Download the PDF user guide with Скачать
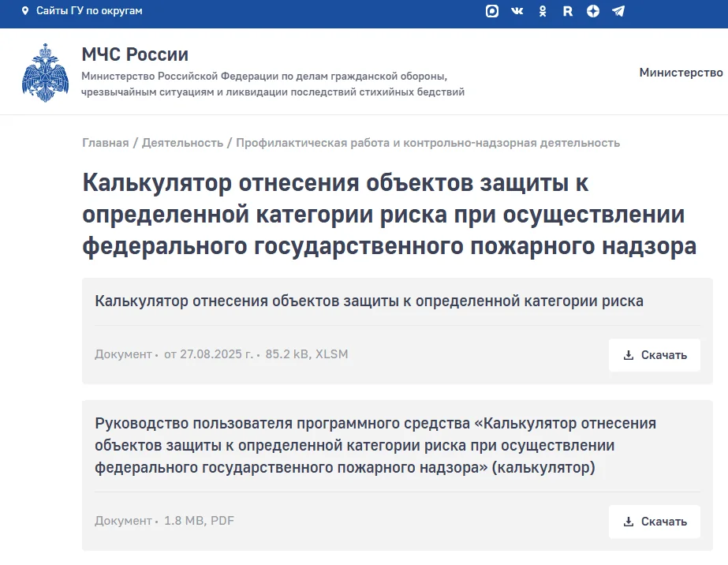This screenshot has height=565, width=728. (x=655, y=522)
